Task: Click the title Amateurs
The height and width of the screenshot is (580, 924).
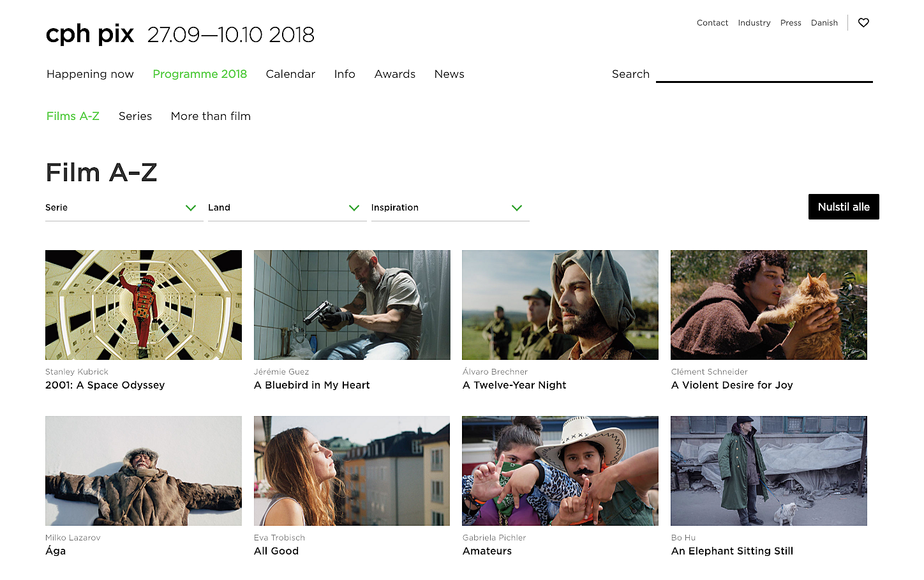Action: coord(488,551)
